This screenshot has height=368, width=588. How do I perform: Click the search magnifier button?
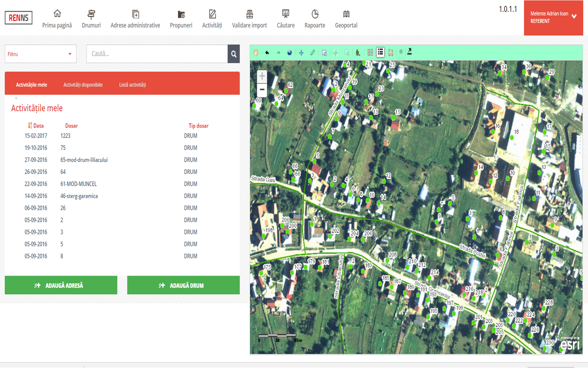point(234,54)
